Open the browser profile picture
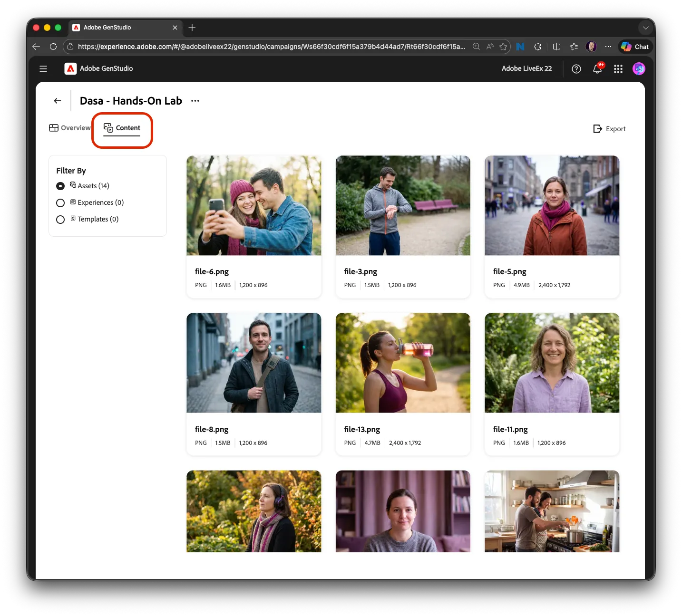Viewport: 682px width, 616px height. (x=591, y=47)
